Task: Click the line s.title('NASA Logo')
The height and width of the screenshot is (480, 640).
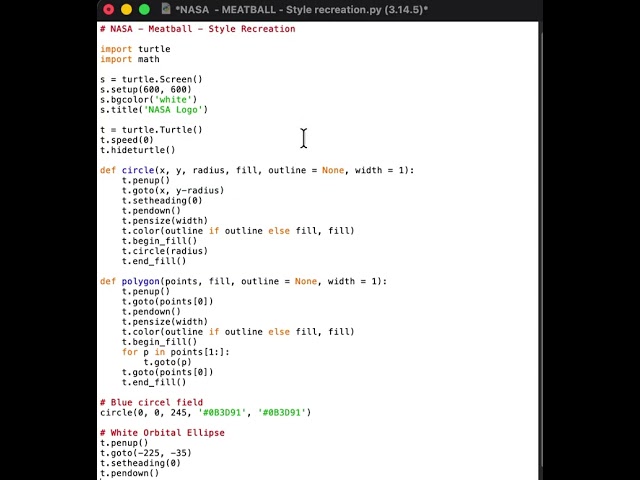Action: pos(154,110)
